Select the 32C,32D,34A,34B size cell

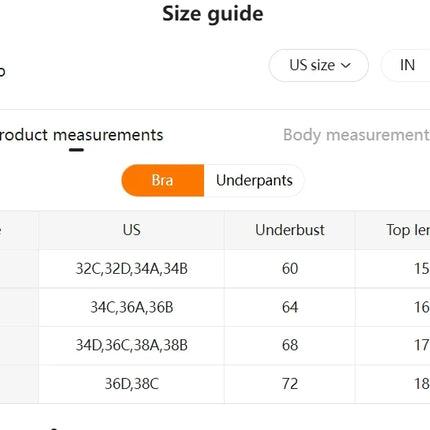(132, 269)
